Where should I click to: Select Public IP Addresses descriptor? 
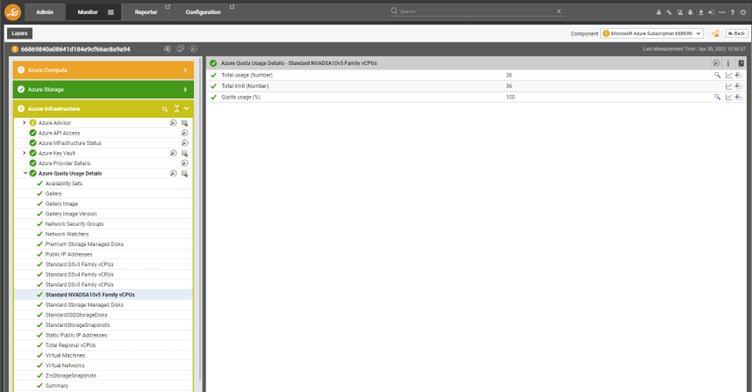point(69,255)
